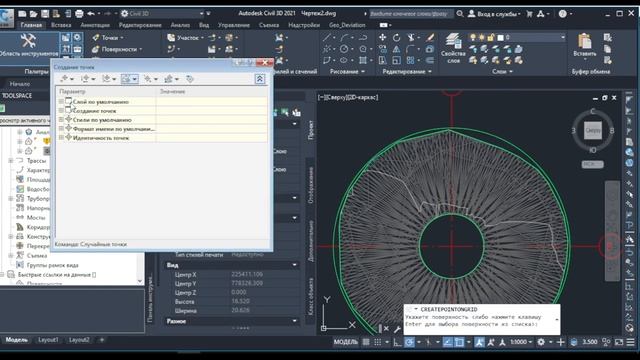Click the command line customize wrench icon

(397, 328)
